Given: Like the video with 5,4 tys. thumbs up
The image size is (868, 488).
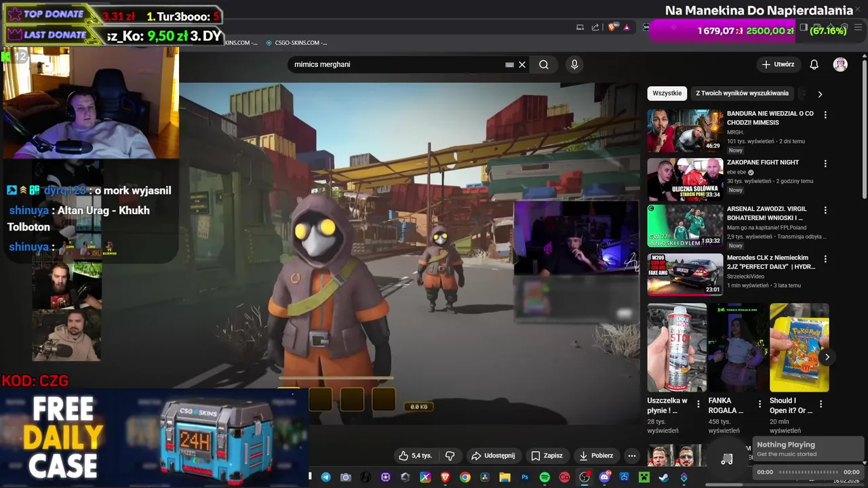Looking at the screenshot, I should 415,455.
